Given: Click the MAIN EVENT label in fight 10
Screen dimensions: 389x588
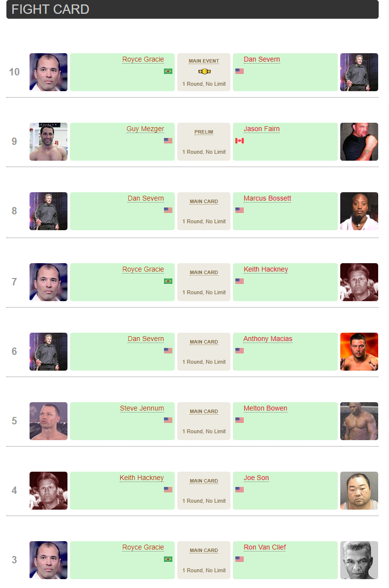Looking at the screenshot, I should (204, 61).
